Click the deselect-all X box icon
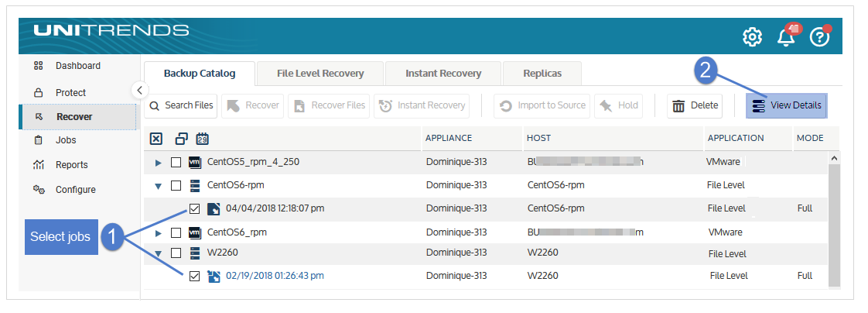 point(156,139)
